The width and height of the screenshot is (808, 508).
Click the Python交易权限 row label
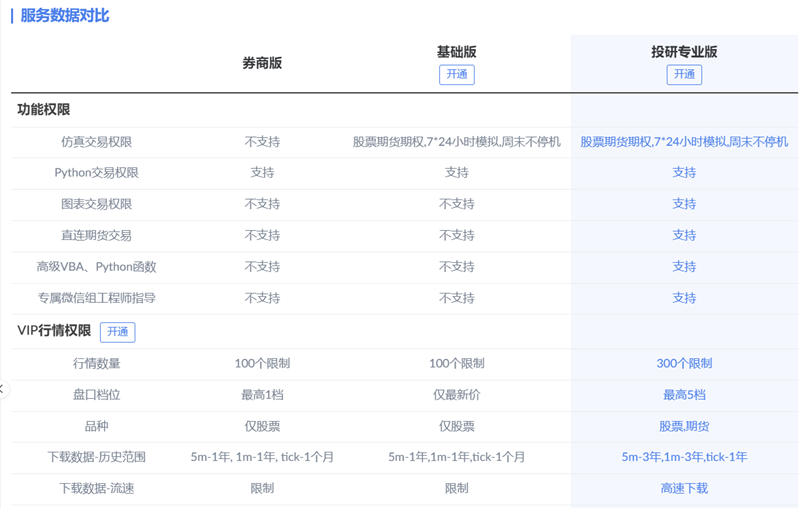pos(96,173)
